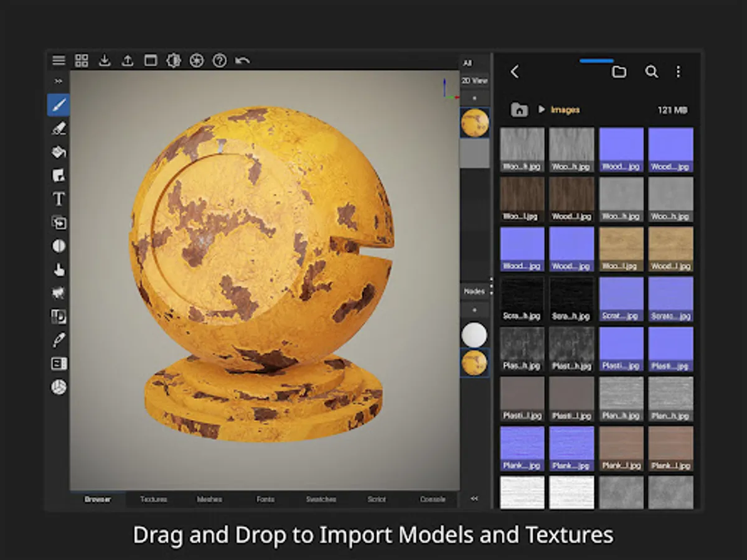Open the three-dot overflow menu in file browser
This screenshot has height=560, width=747.
678,72
